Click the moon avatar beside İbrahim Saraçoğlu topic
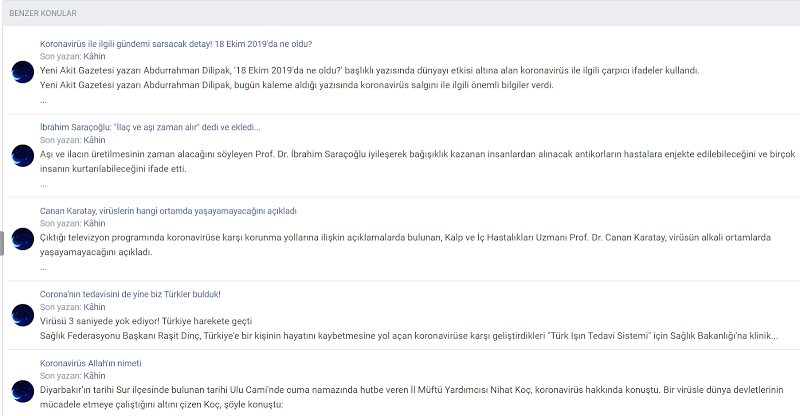800x416 pixels. (x=22, y=156)
